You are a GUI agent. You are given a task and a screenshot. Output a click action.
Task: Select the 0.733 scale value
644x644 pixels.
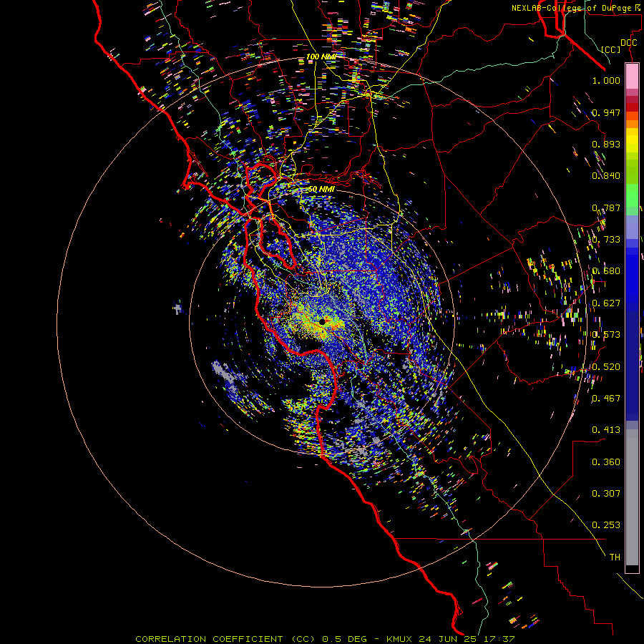606,240
